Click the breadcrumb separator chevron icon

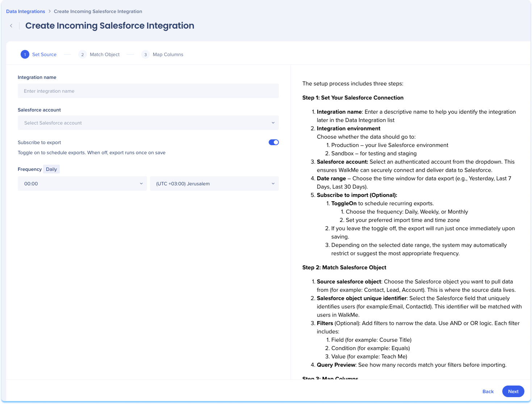pos(50,12)
